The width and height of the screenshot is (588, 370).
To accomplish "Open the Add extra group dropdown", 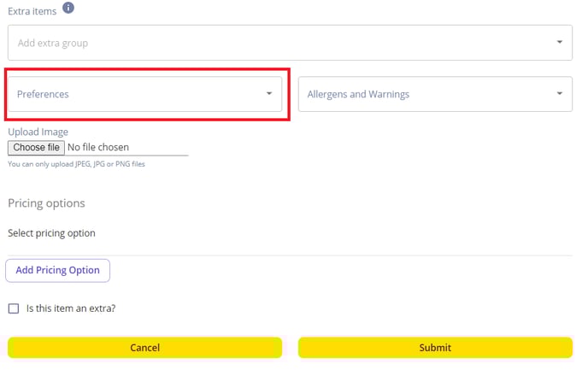I will point(290,43).
